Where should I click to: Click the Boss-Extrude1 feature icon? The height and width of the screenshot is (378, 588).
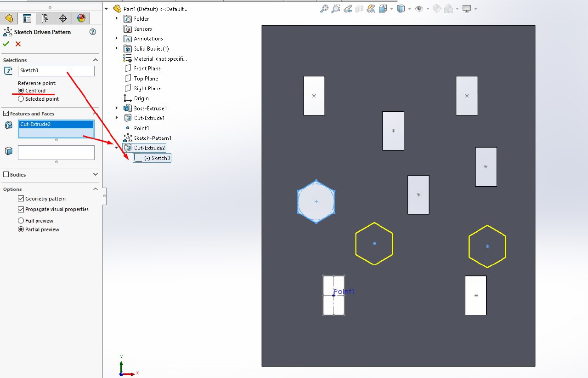[128, 108]
